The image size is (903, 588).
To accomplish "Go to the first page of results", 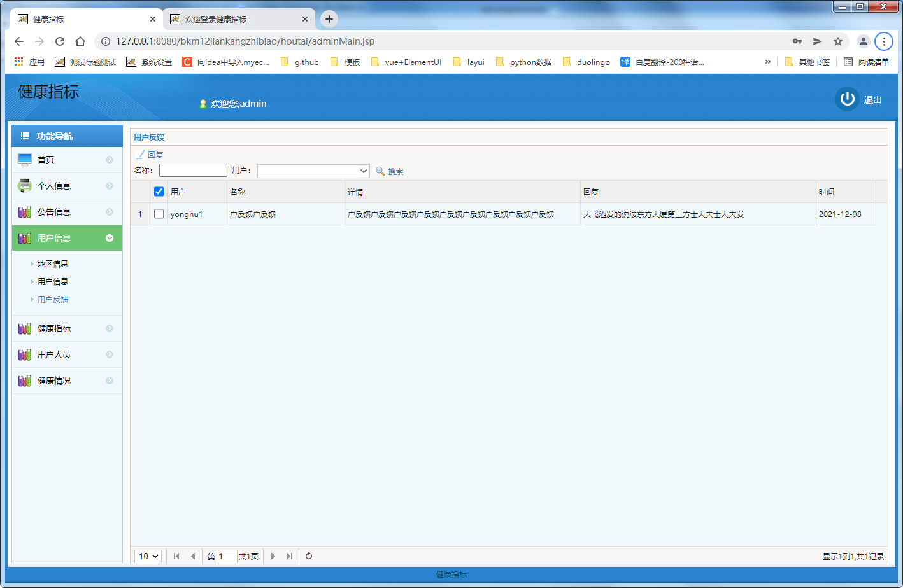I will coord(176,556).
